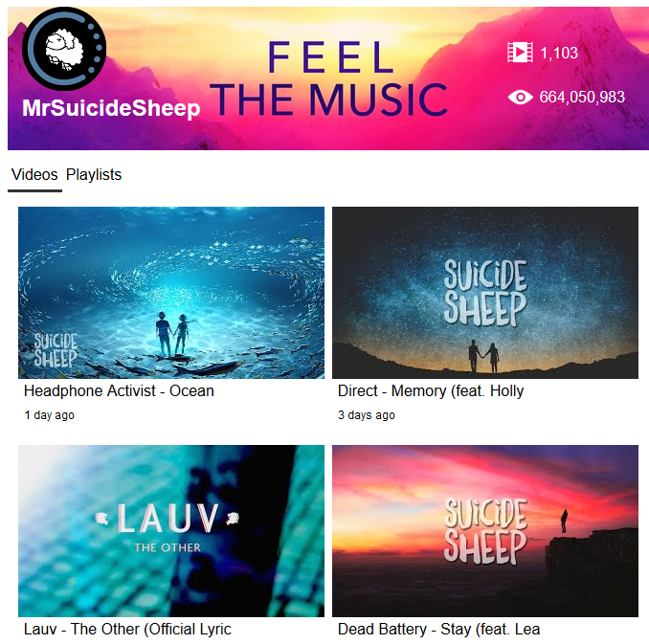Open Direct - Memory starry sky thumbnail
649x644 pixels.
tap(485, 293)
